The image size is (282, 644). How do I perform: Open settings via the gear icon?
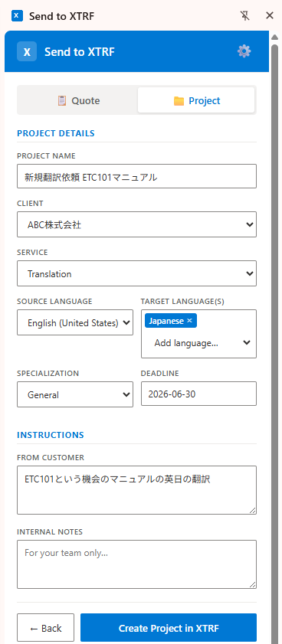coord(244,51)
